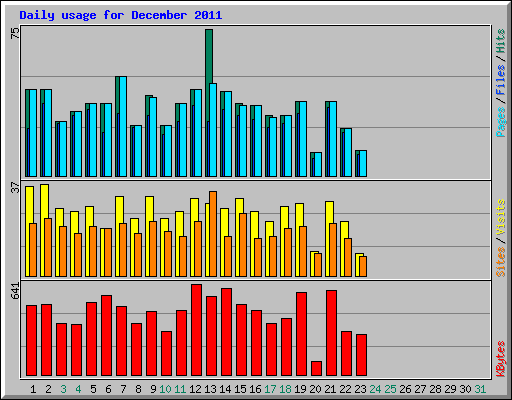Click the cyan Pages bar for day 1

point(33,133)
